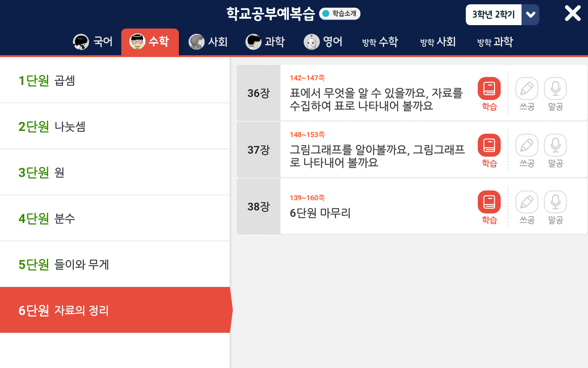Image resolution: width=588 pixels, height=368 pixels.
Task: Open 학습 book icon for 36장
Action: (x=489, y=89)
